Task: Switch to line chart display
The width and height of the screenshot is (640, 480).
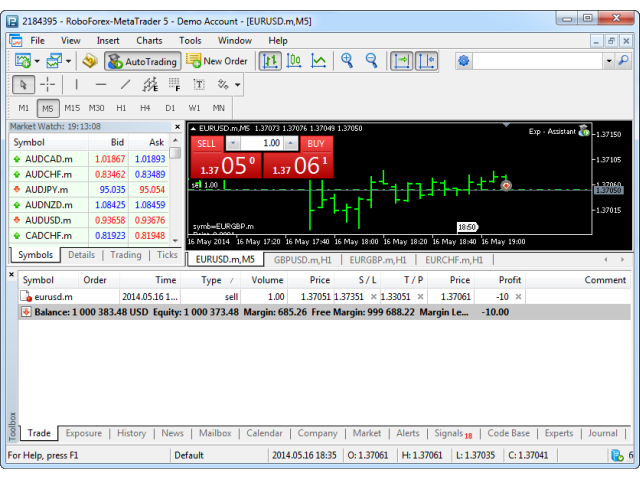Action: (318, 61)
